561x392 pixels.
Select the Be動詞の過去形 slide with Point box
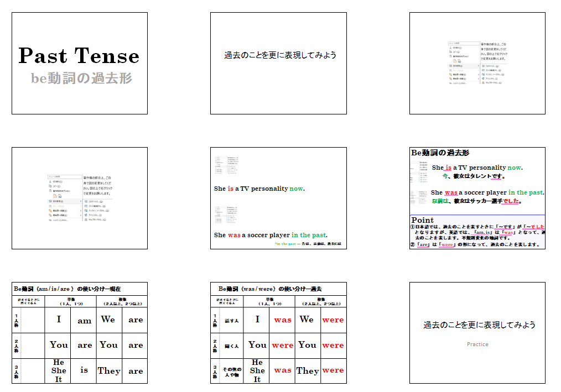pyautogui.click(x=477, y=198)
